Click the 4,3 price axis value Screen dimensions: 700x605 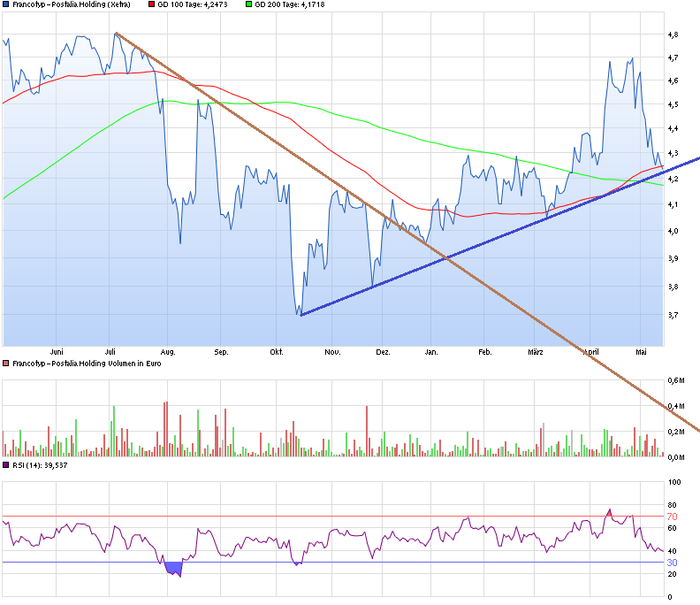673,153
